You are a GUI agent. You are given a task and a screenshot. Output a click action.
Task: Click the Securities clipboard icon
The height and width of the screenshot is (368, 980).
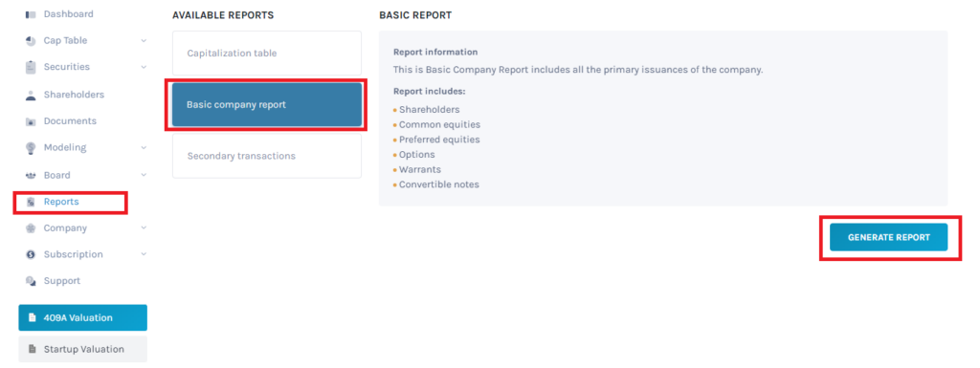click(30, 67)
